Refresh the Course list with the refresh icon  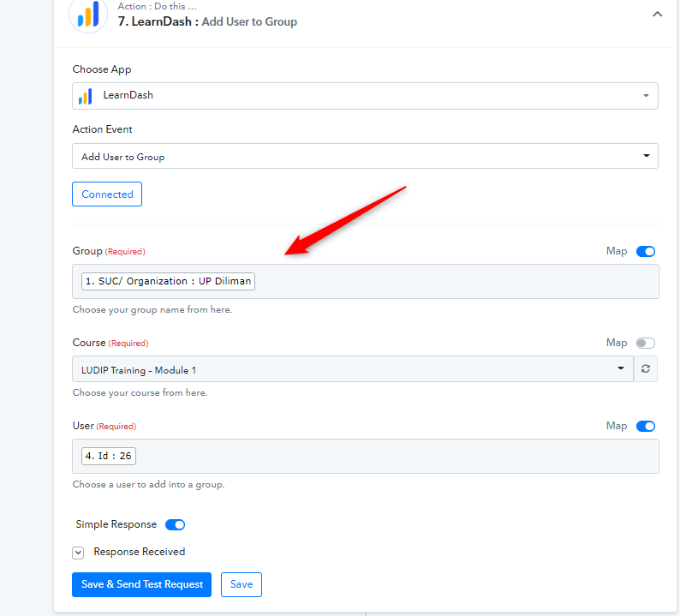646,369
